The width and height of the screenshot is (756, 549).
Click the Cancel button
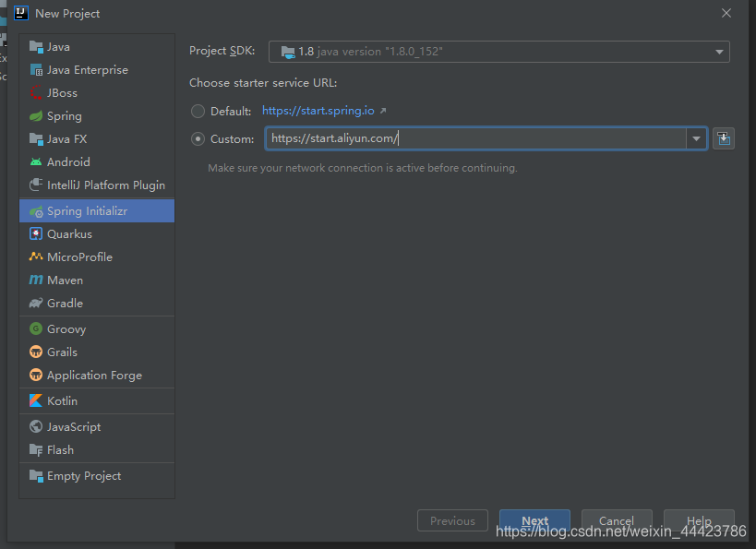[x=617, y=520]
